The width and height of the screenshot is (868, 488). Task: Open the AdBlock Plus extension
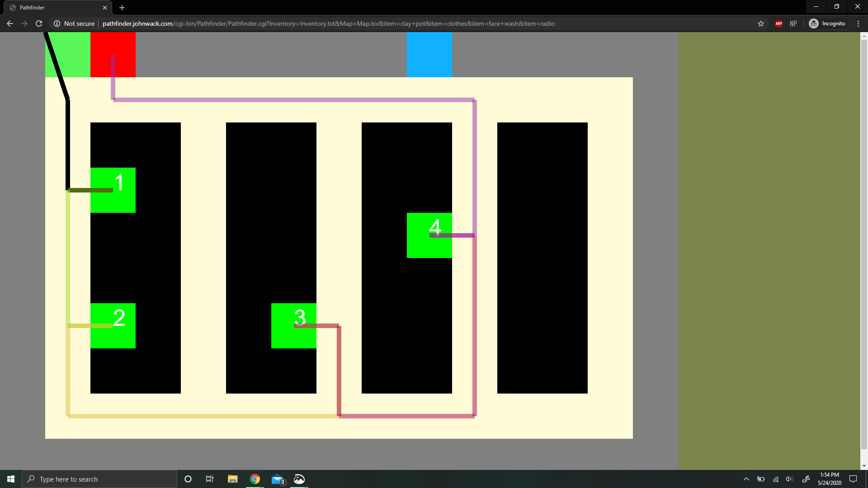click(x=779, y=23)
